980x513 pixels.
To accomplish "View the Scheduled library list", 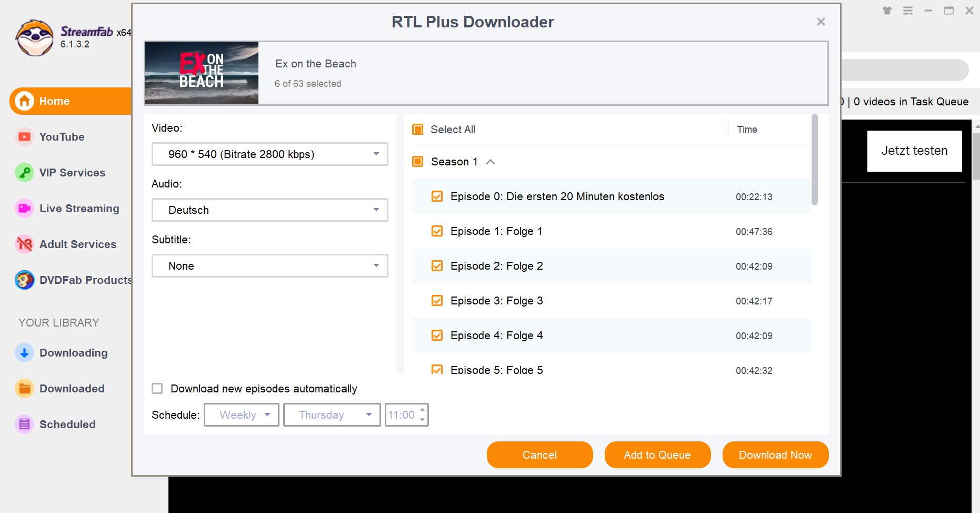I will click(x=67, y=425).
